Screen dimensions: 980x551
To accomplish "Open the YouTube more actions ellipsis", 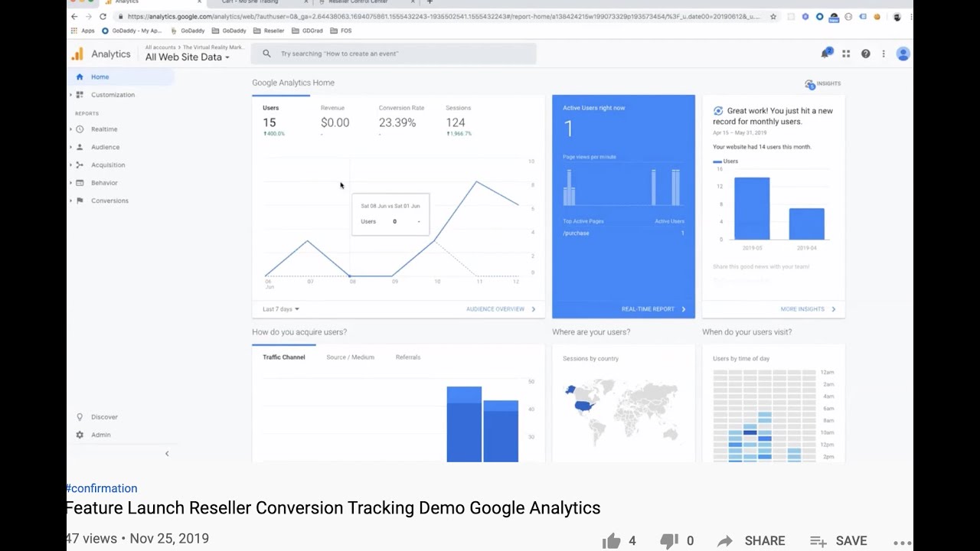I will pyautogui.click(x=902, y=542).
